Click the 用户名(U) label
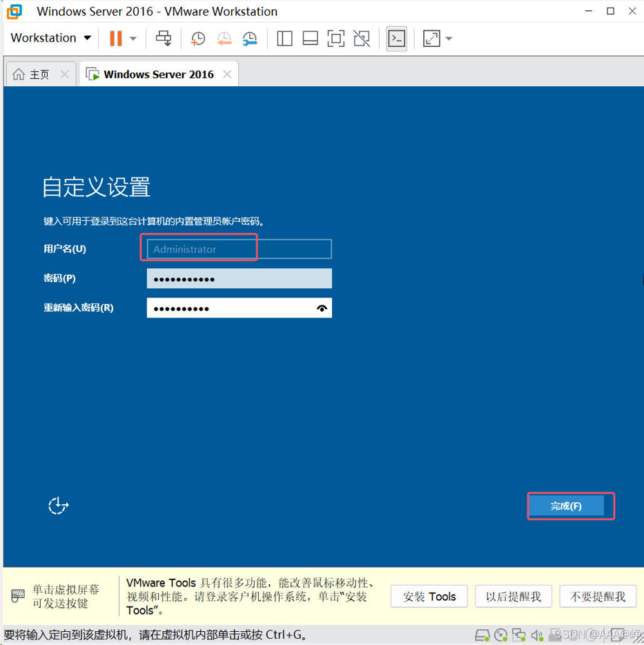This screenshot has height=645, width=644. click(x=65, y=249)
